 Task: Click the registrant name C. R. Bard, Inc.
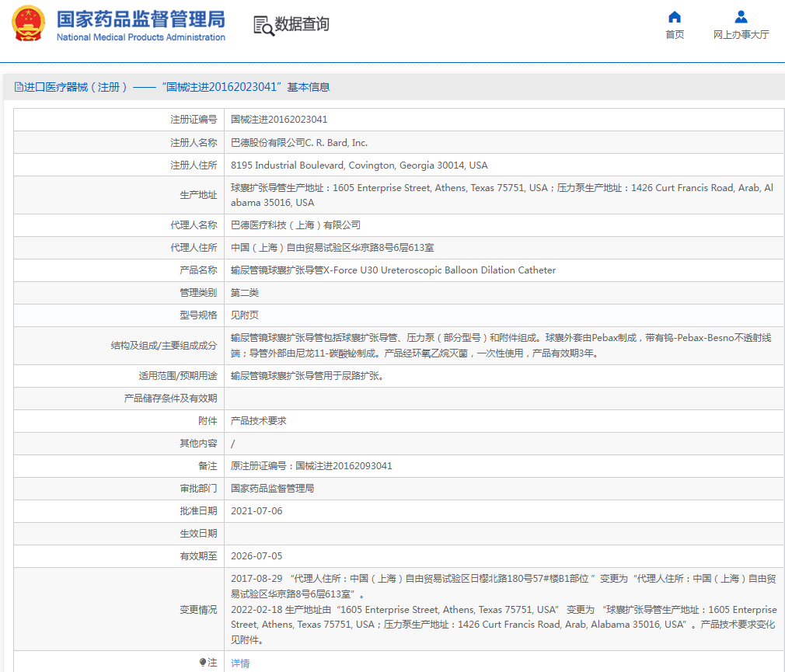coord(299,143)
